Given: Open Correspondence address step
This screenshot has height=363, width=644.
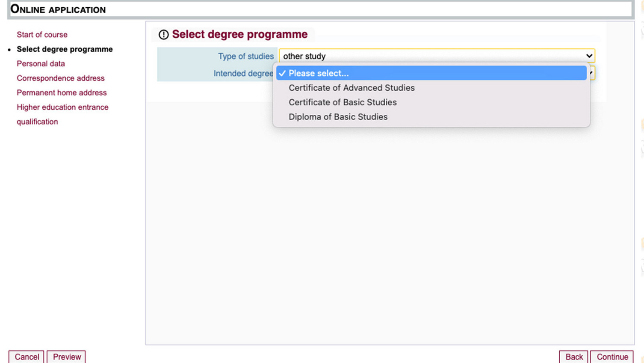Looking at the screenshot, I should coord(60,78).
